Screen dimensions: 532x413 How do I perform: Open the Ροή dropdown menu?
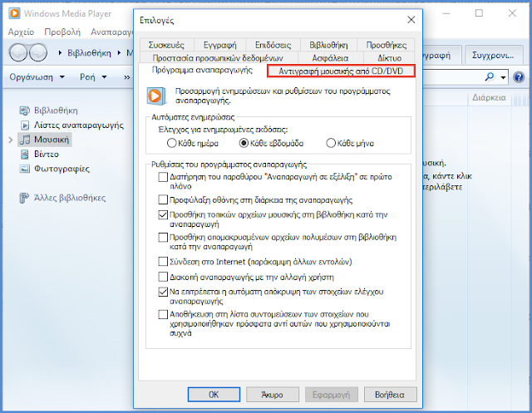tap(93, 77)
